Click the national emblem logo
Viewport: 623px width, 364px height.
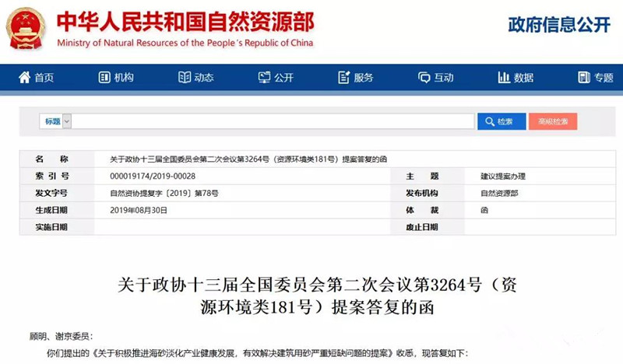tap(26, 29)
